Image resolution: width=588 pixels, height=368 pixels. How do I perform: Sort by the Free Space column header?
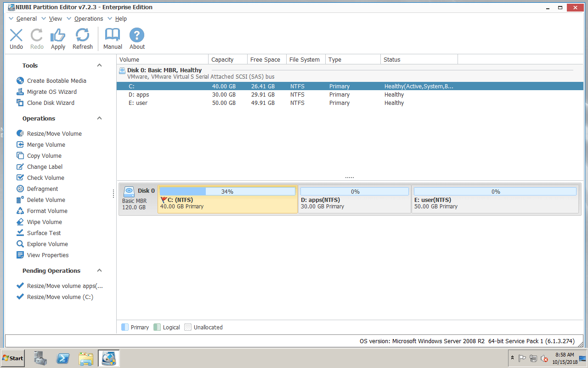267,59
